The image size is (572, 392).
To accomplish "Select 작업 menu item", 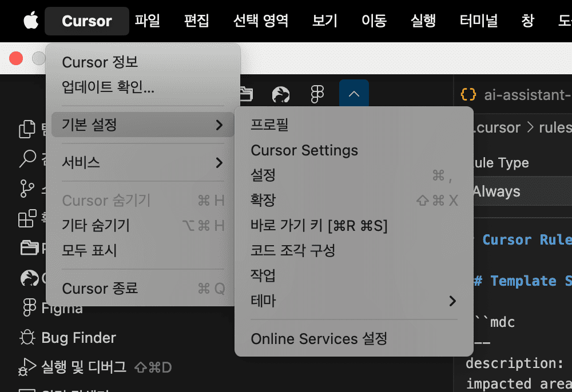I will (354, 276).
